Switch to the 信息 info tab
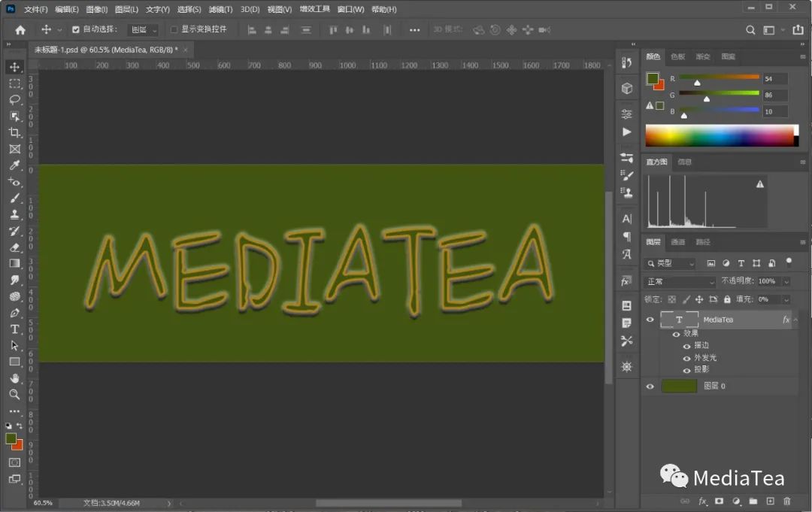The width and height of the screenshot is (812, 512). pos(685,162)
